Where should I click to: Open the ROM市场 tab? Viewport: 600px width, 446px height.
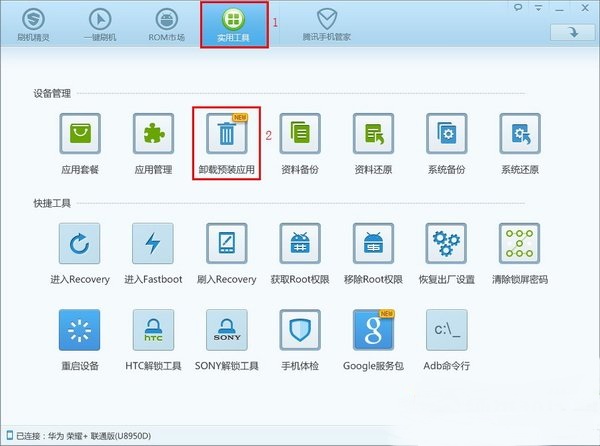pos(167,25)
